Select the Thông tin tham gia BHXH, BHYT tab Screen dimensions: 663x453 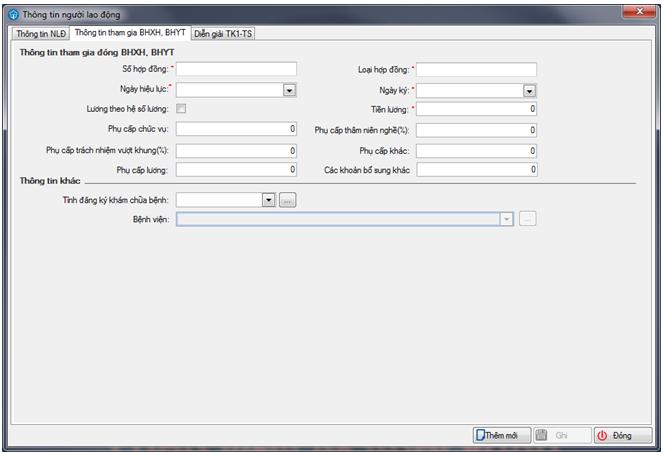(x=130, y=33)
